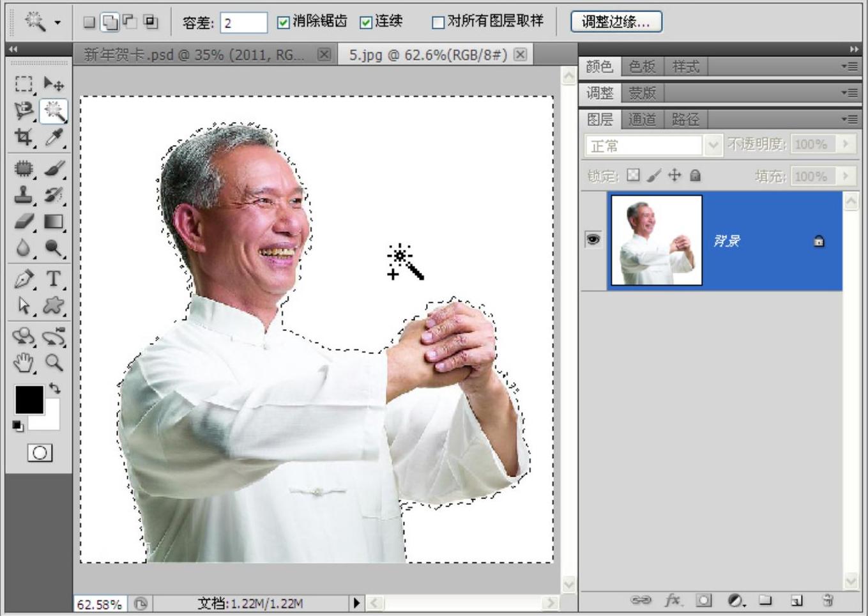Viewport: 868px width, 616px height.
Task: Select the Eyedropper tool
Action: pyautogui.click(x=54, y=137)
